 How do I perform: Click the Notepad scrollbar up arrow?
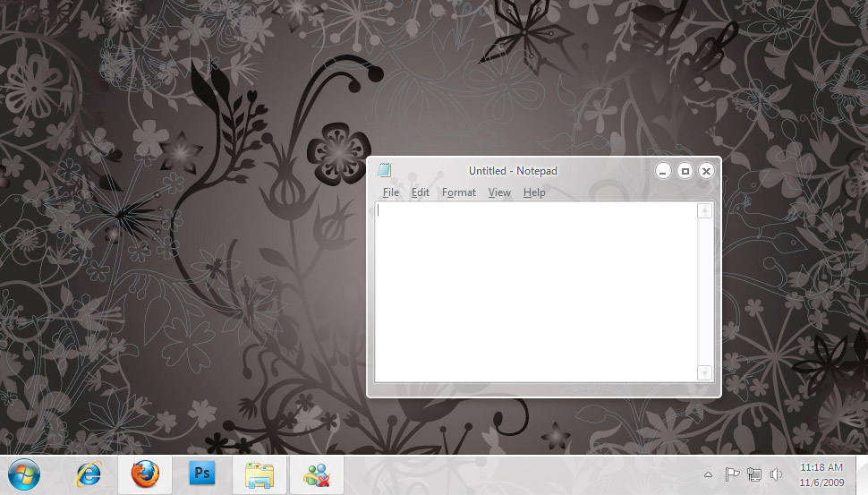(704, 211)
